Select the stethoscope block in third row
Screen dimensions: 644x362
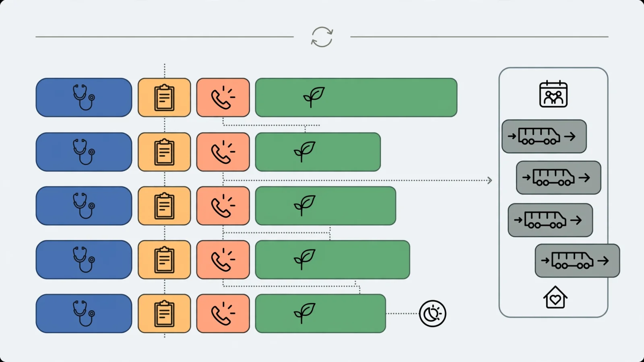(x=84, y=206)
